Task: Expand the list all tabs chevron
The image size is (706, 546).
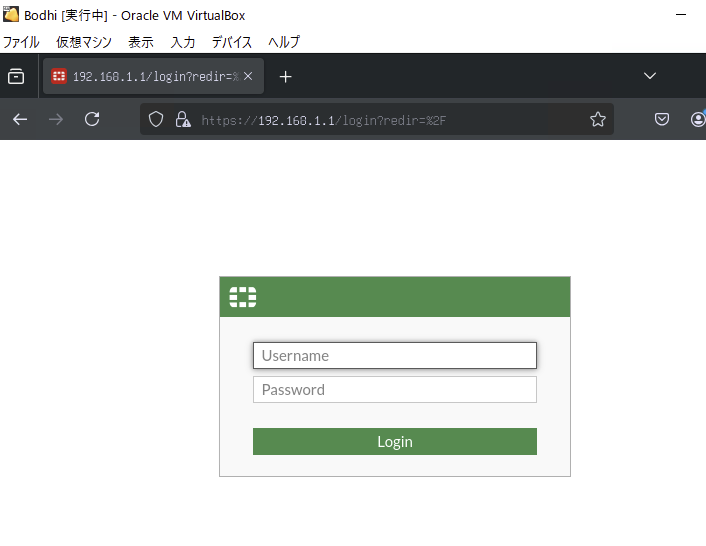Action: [x=649, y=76]
